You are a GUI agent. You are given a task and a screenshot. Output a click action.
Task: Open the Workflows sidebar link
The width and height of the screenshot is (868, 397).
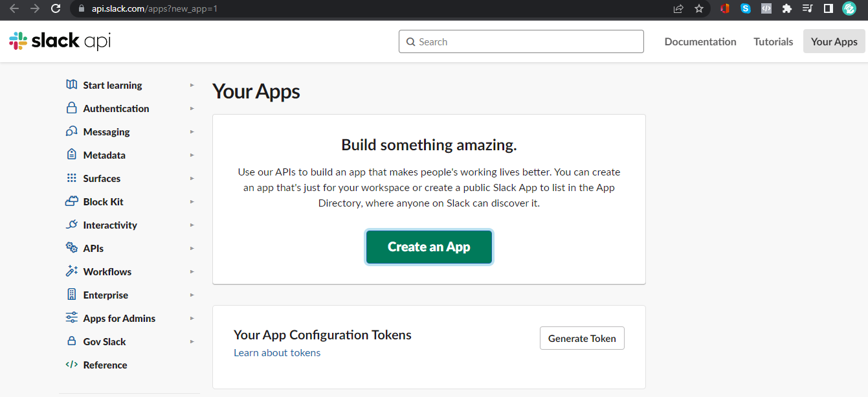(x=107, y=271)
